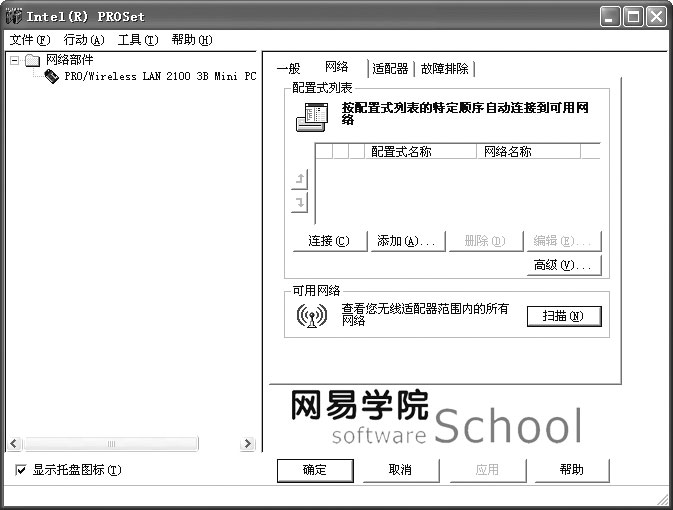Click the bottom 帮助 button
The height and width of the screenshot is (510, 673).
(572, 471)
